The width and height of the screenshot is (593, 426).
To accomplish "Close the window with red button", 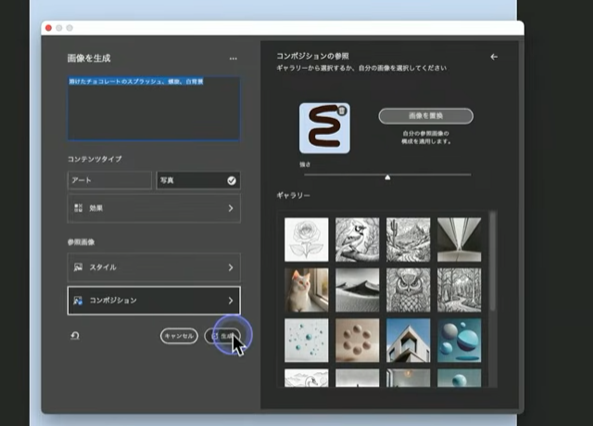I will click(x=48, y=28).
